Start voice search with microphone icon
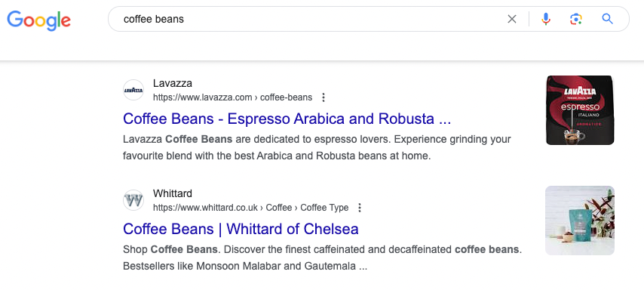This screenshot has height=290, width=644. (x=545, y=19)
